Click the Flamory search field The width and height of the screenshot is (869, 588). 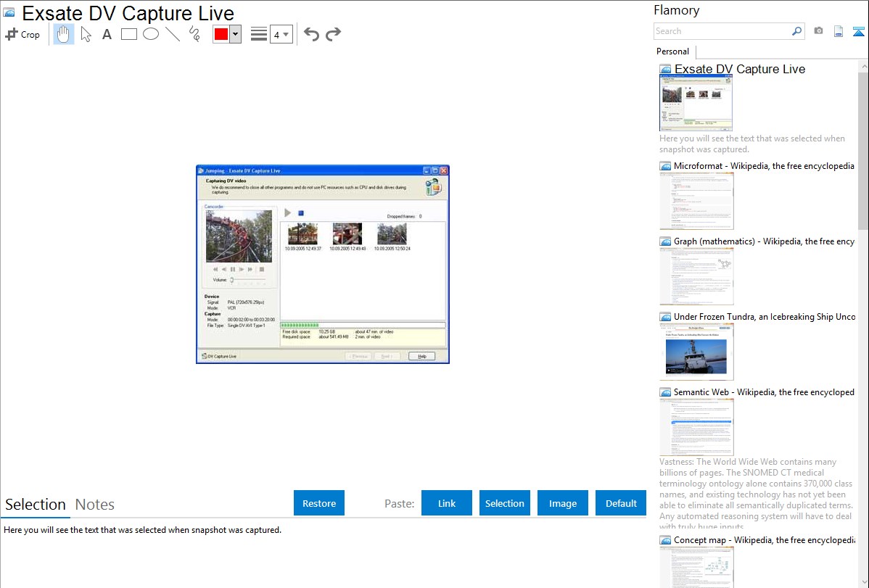pos(722,31)
